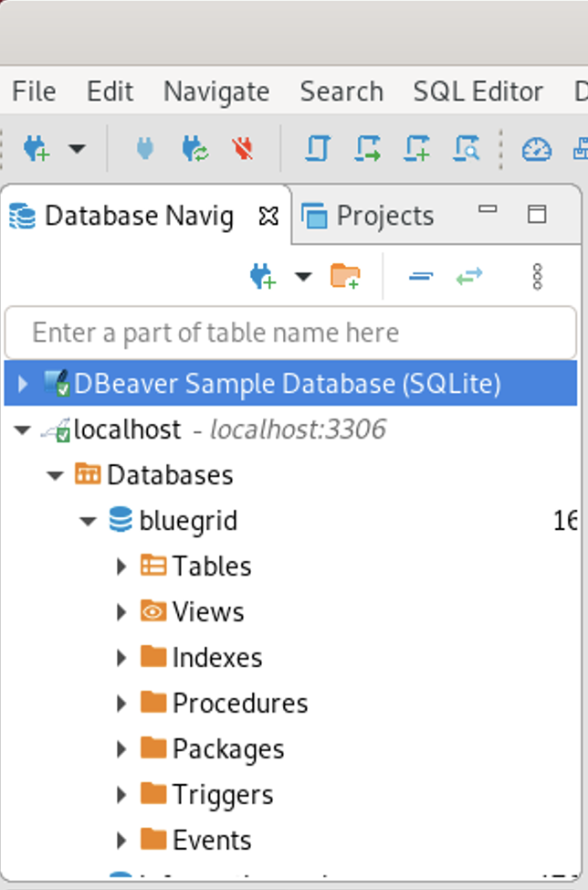
Task: Click the New Connection plug icon in main toolbar
Action: click(37, 149)
